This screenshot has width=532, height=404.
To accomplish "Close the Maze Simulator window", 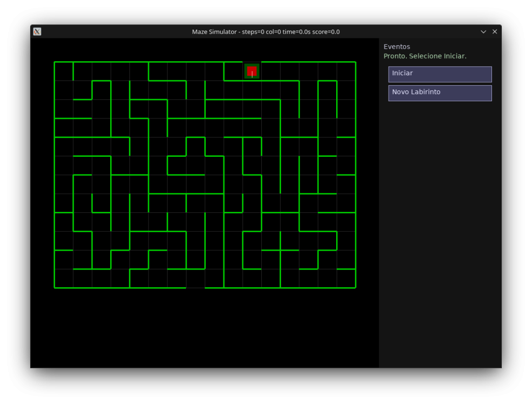I will click(x=495, y=32).
